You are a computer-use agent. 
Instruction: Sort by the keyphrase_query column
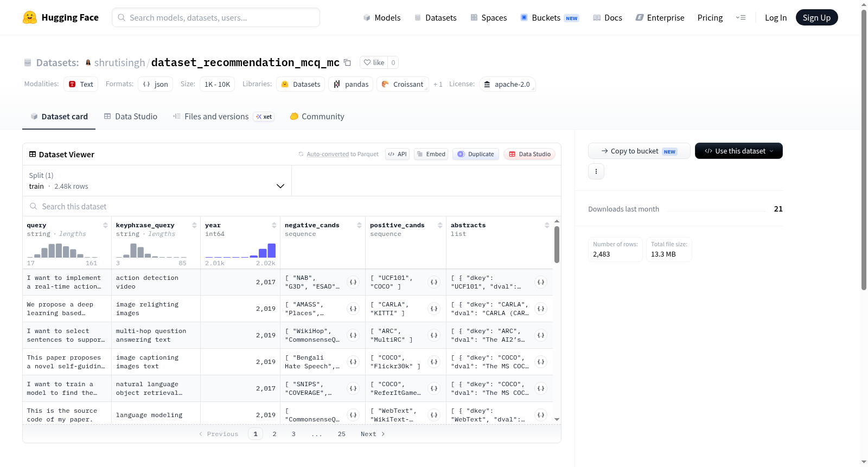[x=194, y=225]
